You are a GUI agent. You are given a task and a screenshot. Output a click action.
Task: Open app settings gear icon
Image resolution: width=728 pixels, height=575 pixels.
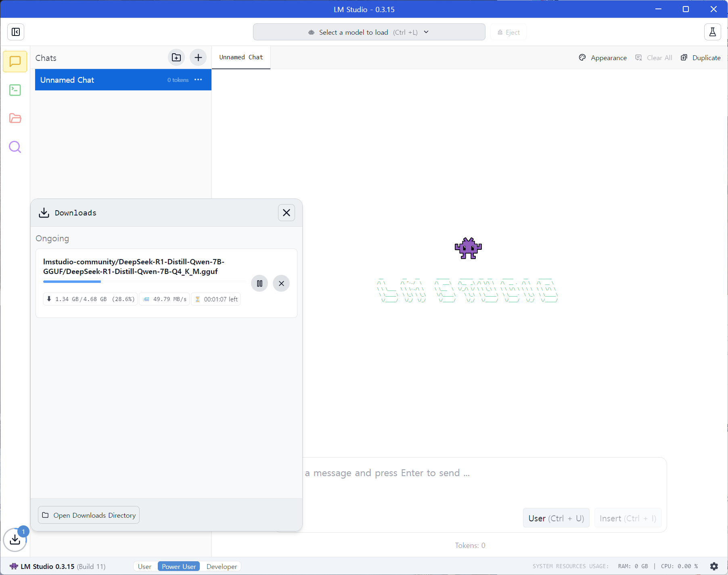coord(714,566)
